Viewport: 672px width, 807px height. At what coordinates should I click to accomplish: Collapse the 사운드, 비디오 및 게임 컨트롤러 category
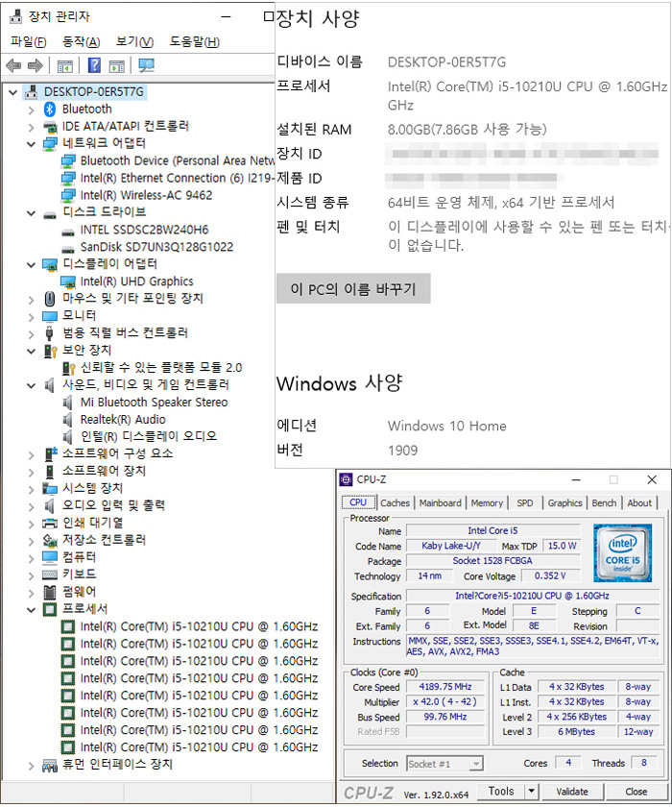31,385
